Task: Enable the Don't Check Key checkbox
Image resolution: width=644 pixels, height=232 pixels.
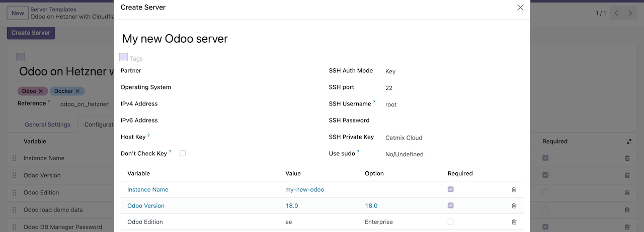Action: click(183, 153)
